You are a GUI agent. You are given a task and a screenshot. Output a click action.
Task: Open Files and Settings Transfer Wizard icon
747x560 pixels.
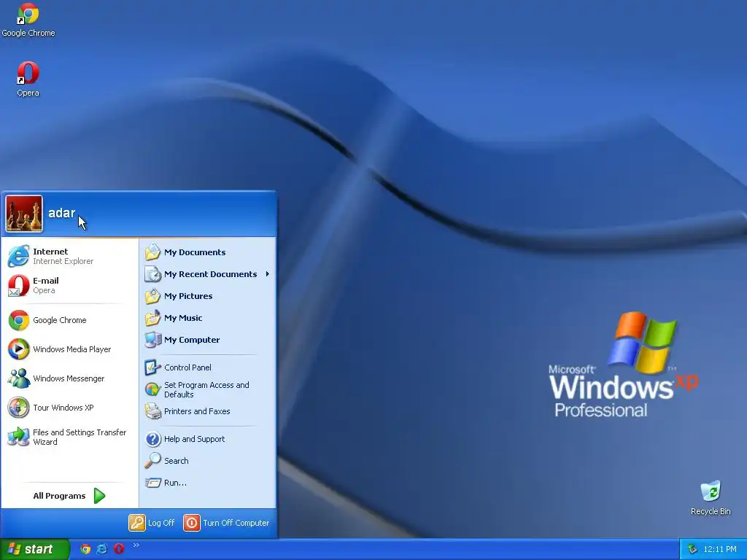point(19,437)
